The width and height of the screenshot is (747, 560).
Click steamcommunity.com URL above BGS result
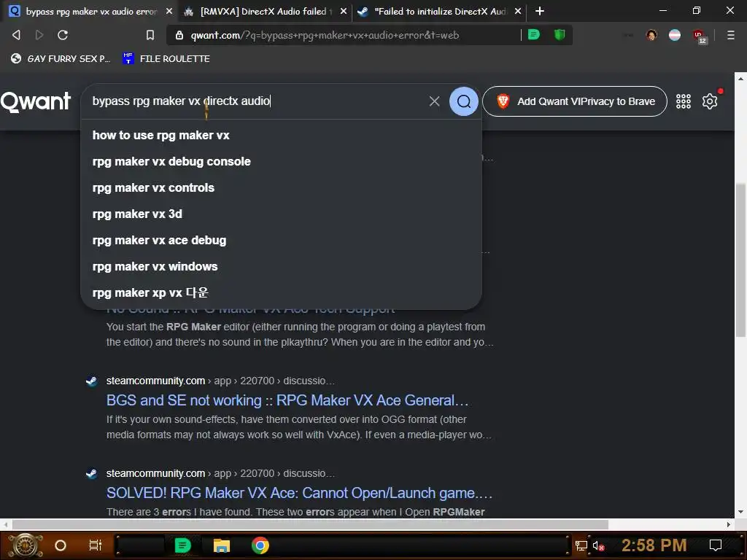[220, 381]
